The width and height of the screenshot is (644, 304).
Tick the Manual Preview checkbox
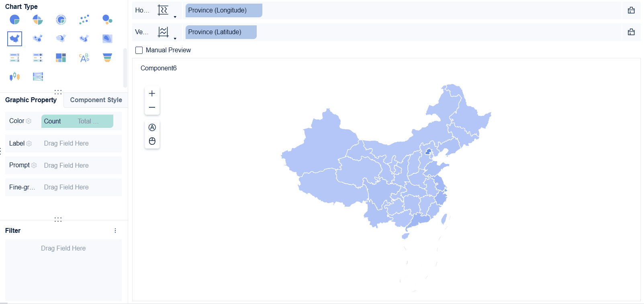139,50
